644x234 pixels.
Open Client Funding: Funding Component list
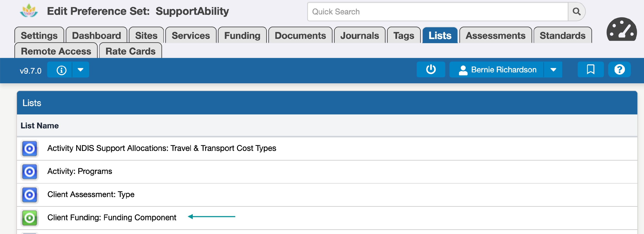(112, 217)
